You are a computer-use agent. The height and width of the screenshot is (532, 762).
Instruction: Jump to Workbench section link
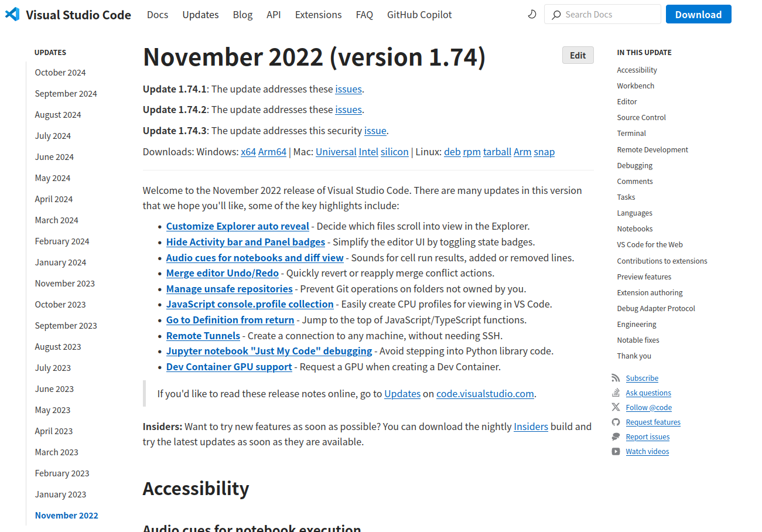(635, 86)
